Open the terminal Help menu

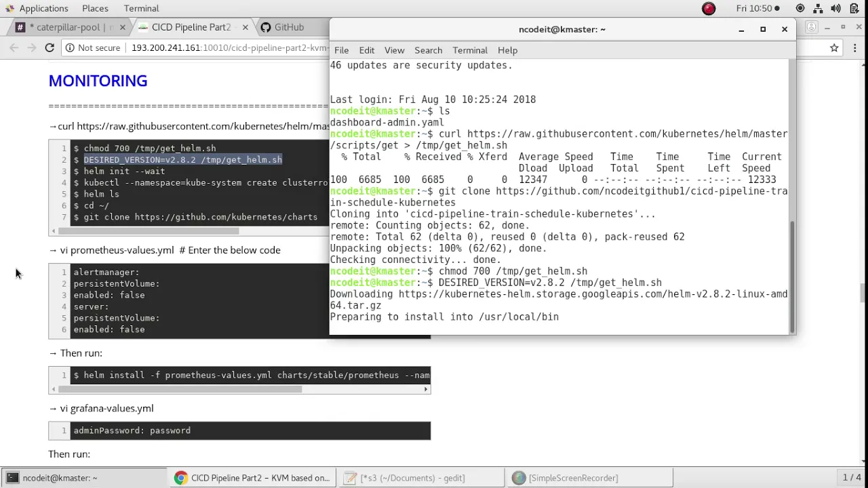click(507, 50)
